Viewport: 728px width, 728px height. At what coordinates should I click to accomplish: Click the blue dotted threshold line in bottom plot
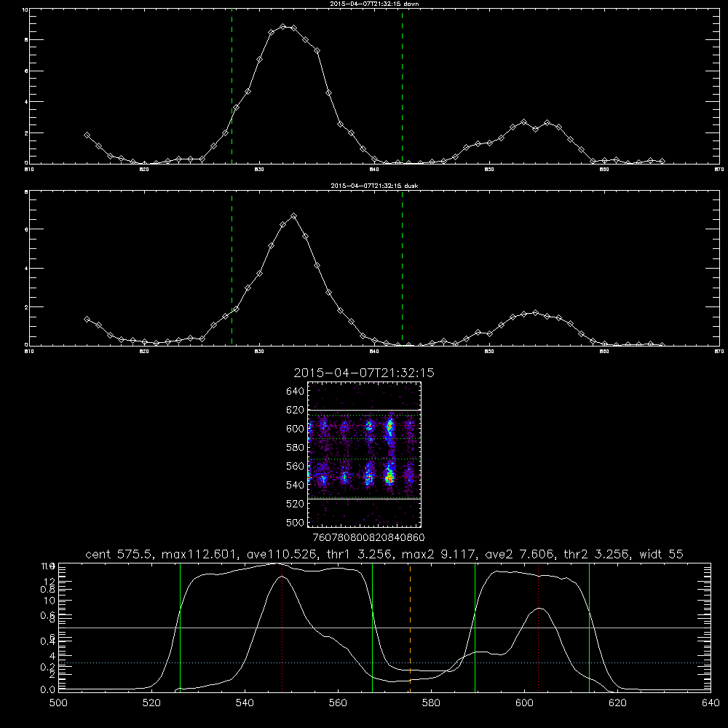[384, 663]
